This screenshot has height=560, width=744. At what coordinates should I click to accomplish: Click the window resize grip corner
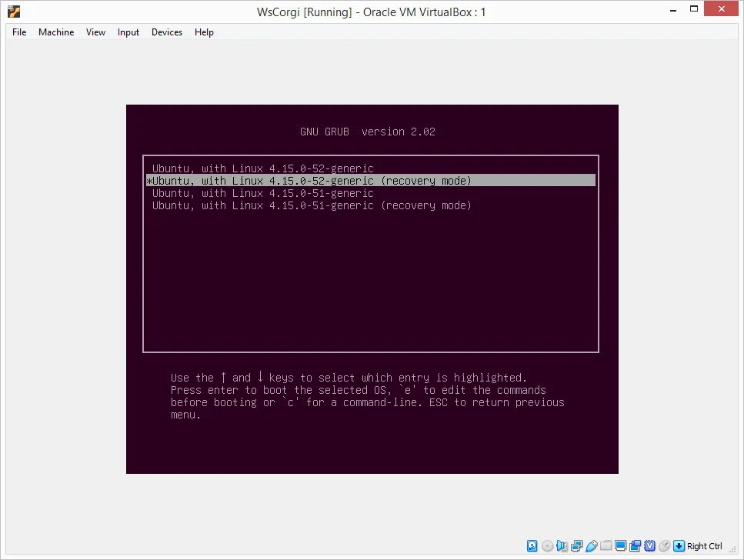point(732,549)
